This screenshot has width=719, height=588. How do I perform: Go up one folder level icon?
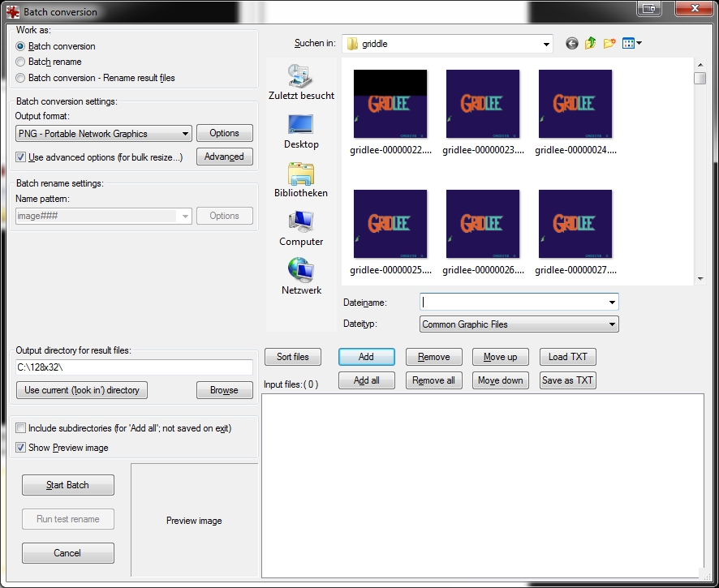[x=591, y=44]
